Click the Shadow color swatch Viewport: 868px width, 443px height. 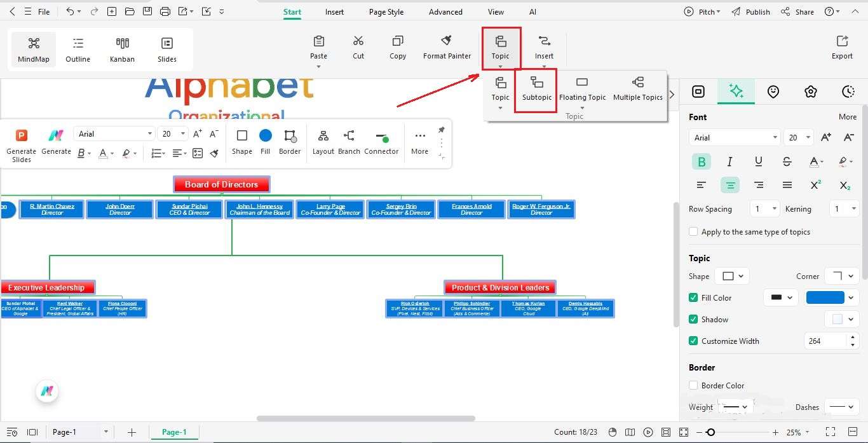coord(837,319)
